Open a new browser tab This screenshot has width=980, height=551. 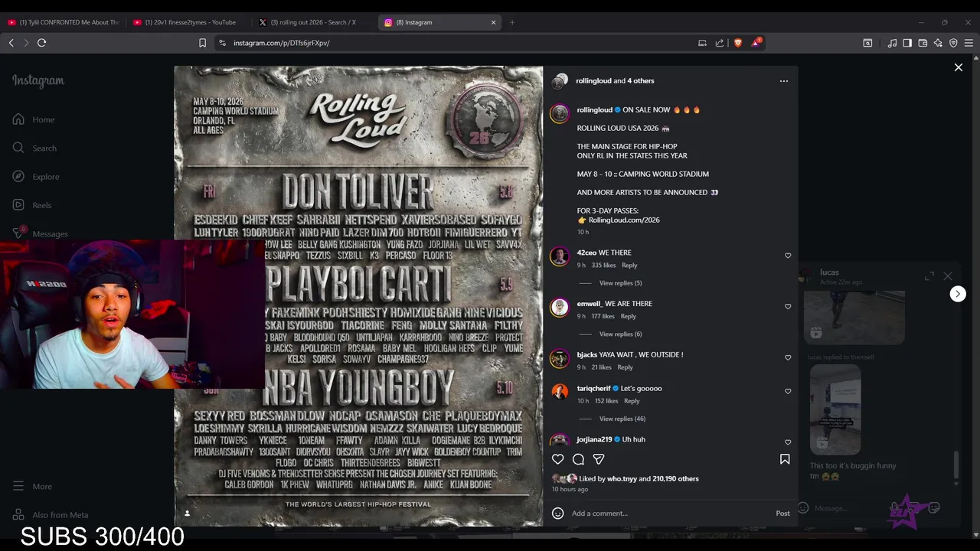tap(512, 22)
